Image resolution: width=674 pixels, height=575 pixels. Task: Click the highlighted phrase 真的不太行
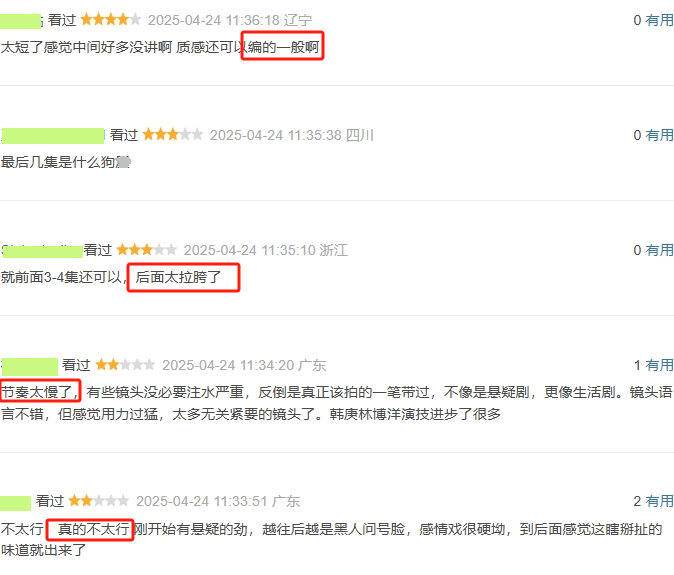coord(94,529)
